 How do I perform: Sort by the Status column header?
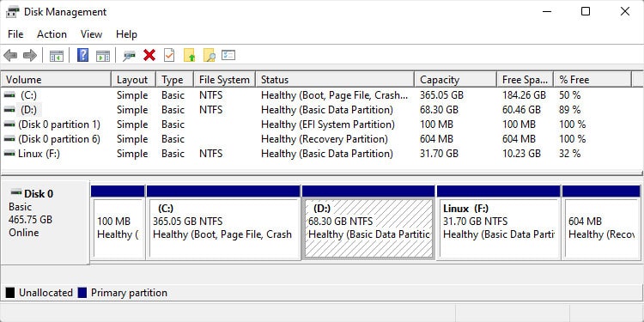335,80
